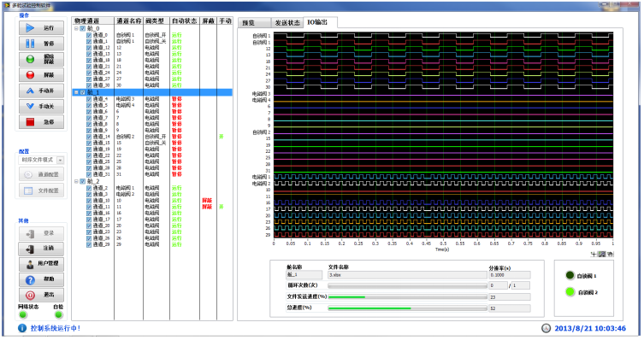The height and width of the screenshot is (340, 644).
Task: Click the app icon in the title bar
Action: coord(7,5)
